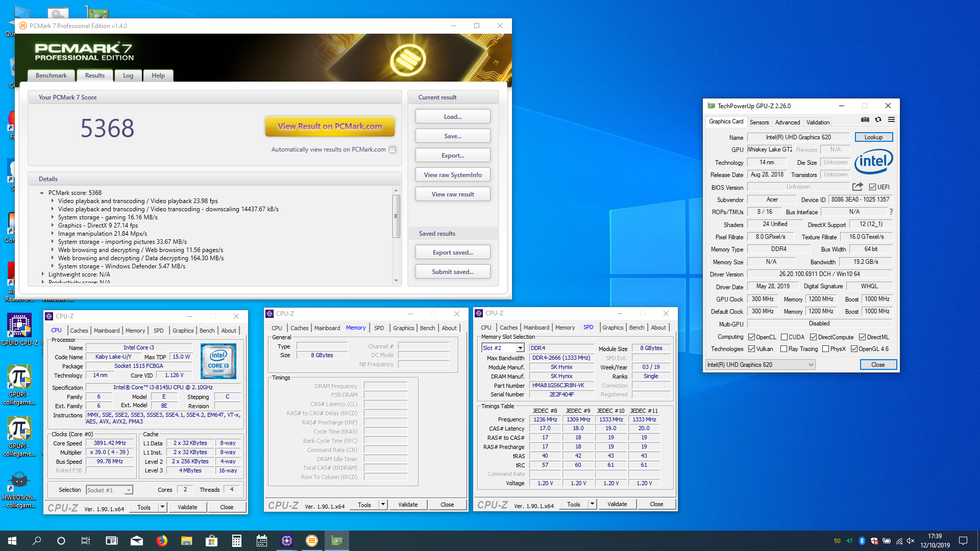Screen dimensions: 980x551
Task: Open CPUID CPU-Z desktop shortcut
Action: tap(19, 330)
